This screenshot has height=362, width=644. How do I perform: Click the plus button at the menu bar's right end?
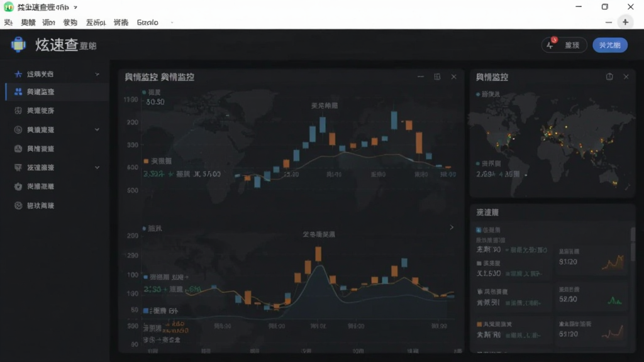pyautogui.click(x=626, y=22)
